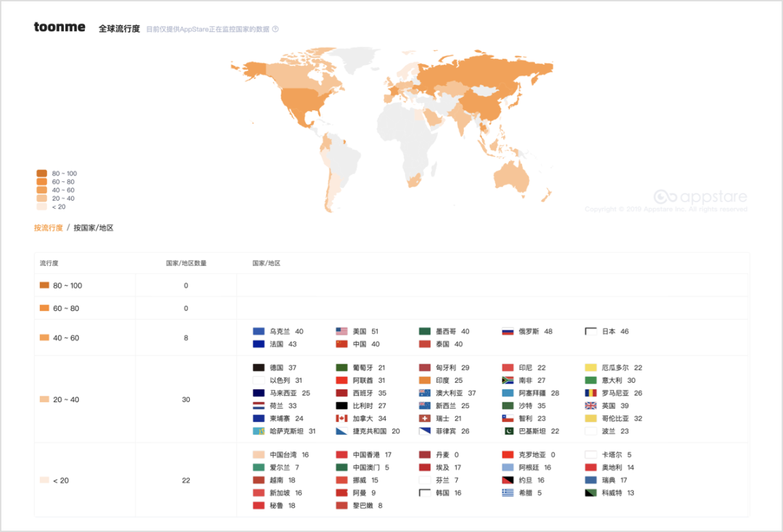
Task: Click the 国家/地区数量 column header
Action: point(186,263)
